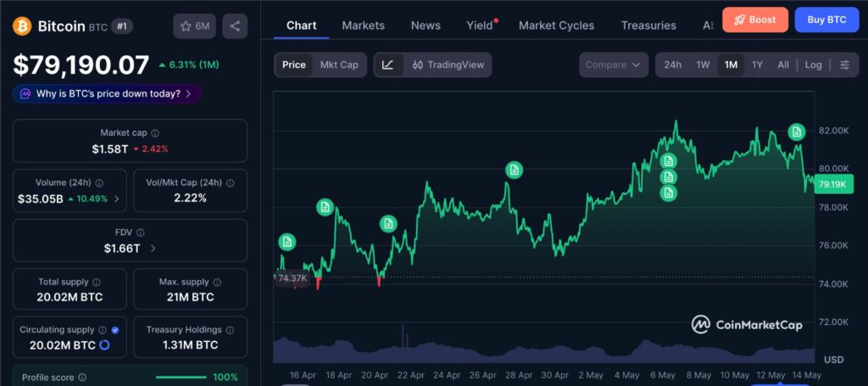Click the Bitcoin logo icon
Screen dimensions: 868x386
click(x=23, y=26)
